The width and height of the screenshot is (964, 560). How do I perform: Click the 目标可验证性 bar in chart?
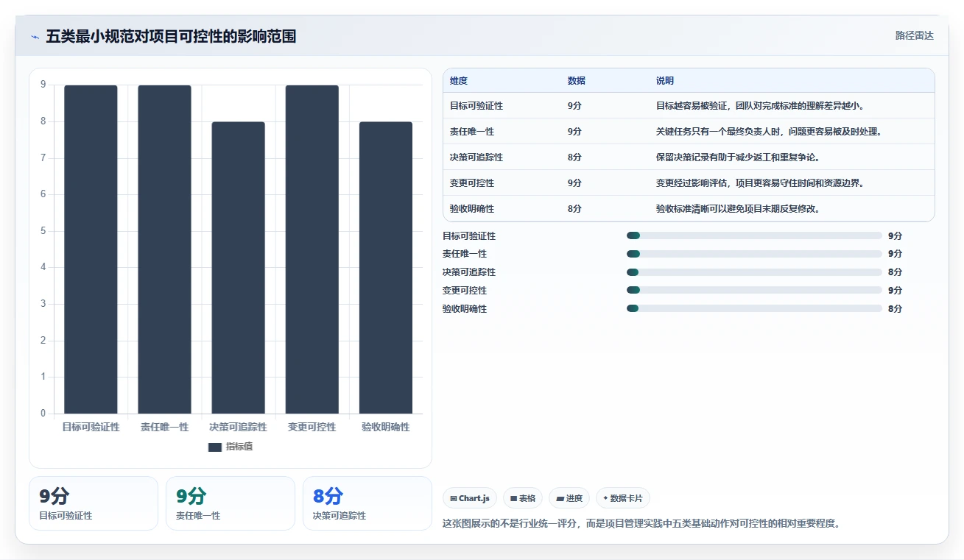point(91,249)
